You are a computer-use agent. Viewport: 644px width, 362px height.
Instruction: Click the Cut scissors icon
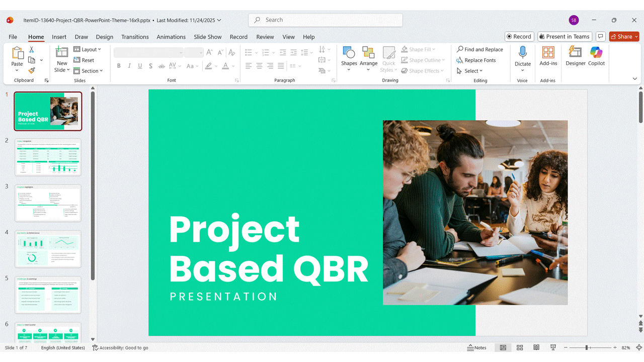(32, 49)
